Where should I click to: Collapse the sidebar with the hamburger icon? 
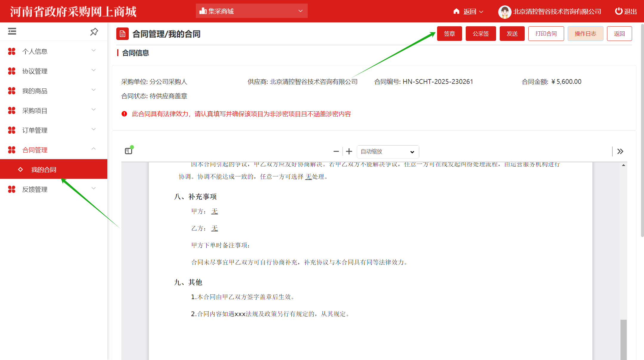coord(12,31)
